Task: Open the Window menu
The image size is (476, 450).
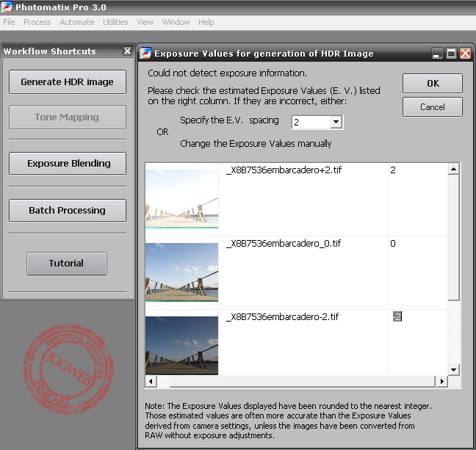Action: (x=176, y=22)
